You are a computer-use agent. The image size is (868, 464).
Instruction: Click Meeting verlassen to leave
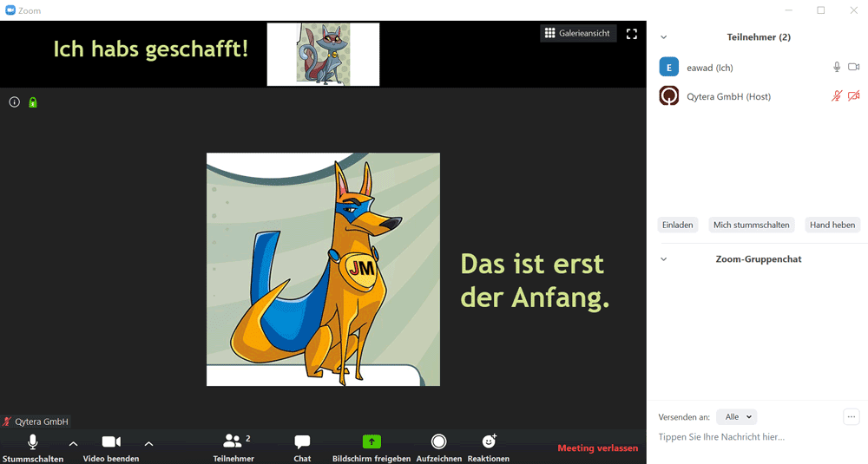[597, 448]
